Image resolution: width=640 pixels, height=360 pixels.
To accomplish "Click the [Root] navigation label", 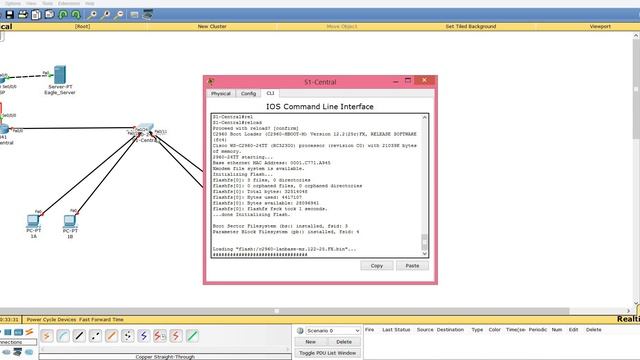I will (x=82, y=27).
